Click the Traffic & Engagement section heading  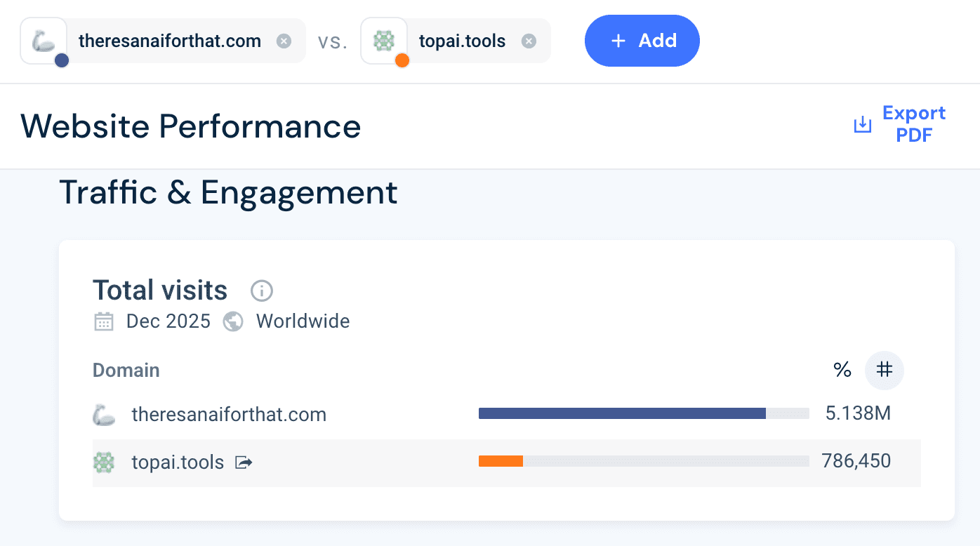(x=228, y=192)
